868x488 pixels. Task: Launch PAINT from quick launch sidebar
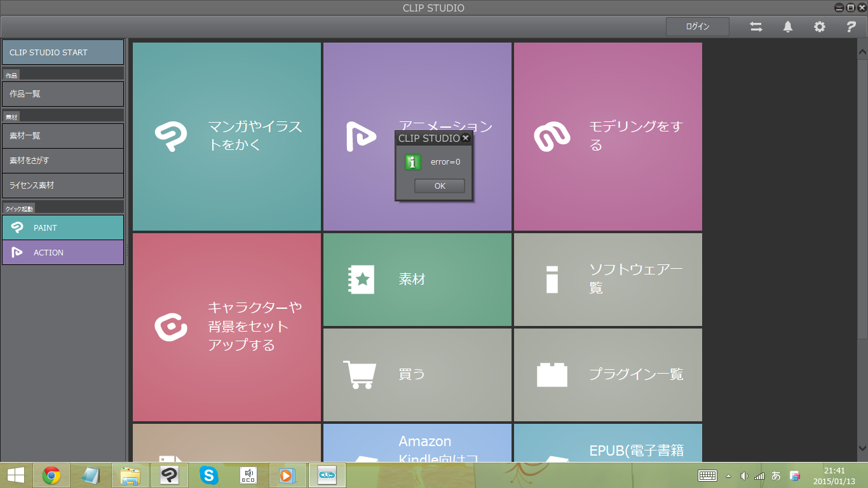click(x=63, y=227)
